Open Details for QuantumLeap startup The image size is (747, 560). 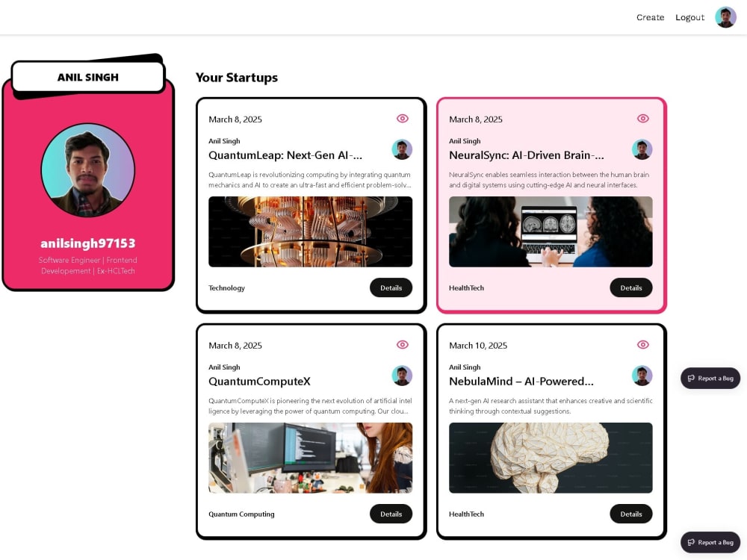tap(391, 287)
